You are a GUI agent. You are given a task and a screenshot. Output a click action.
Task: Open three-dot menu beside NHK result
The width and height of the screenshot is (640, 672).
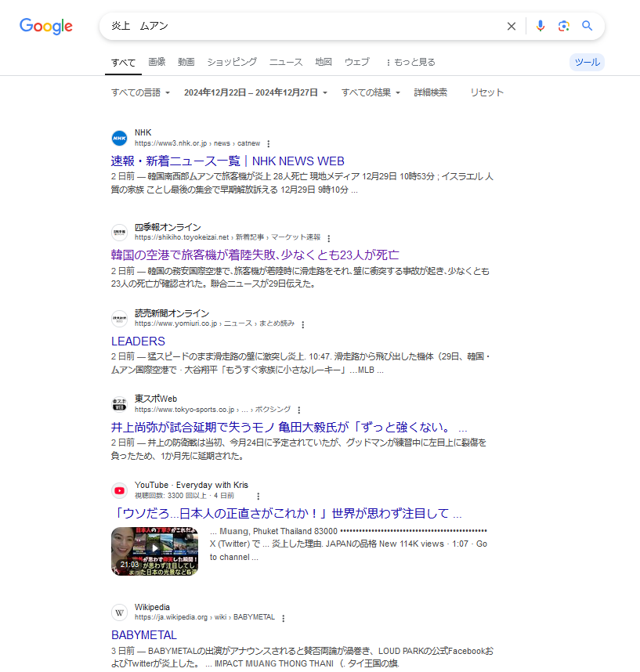(x=269, y=143)
